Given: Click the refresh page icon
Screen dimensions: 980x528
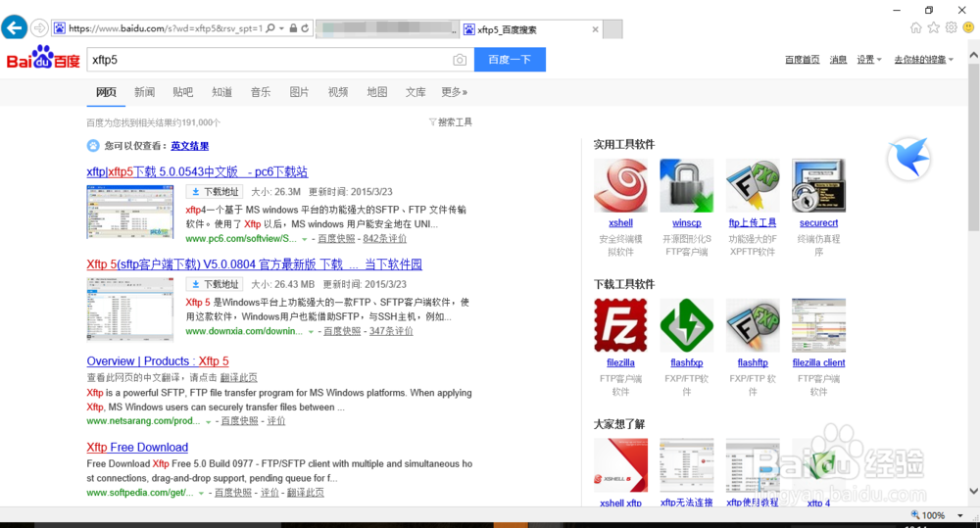Looking at the screenshot, I should pos(305,28).
